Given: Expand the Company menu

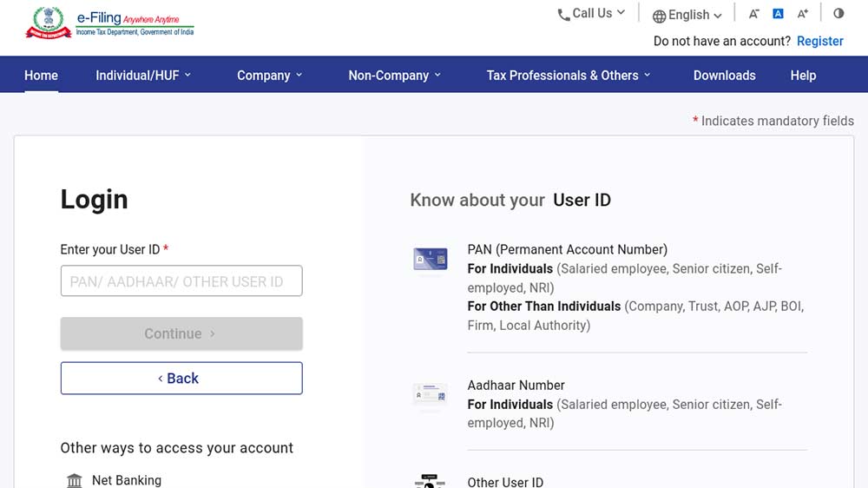Looking at the screenshot, I should tap(270, 76).
